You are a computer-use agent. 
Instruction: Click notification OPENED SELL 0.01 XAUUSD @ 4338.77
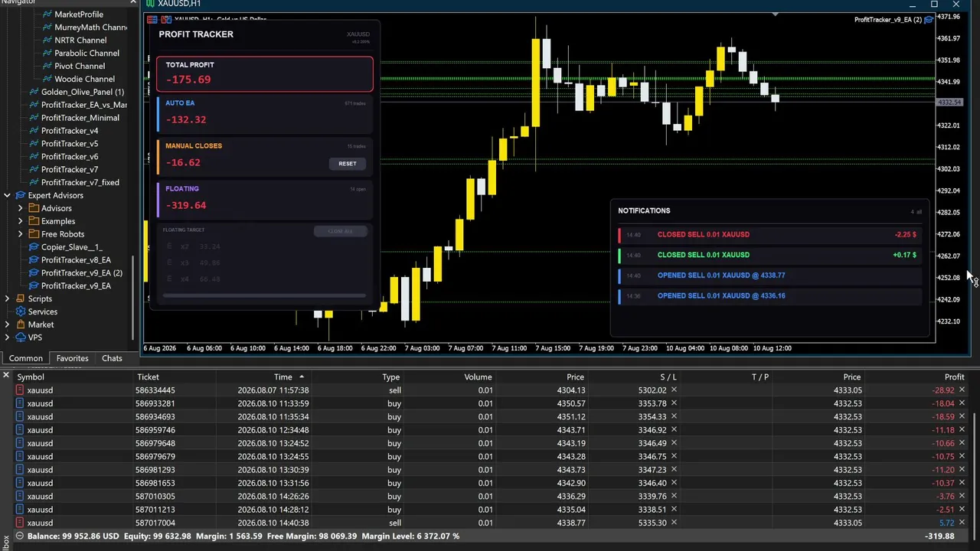point(769,275)
